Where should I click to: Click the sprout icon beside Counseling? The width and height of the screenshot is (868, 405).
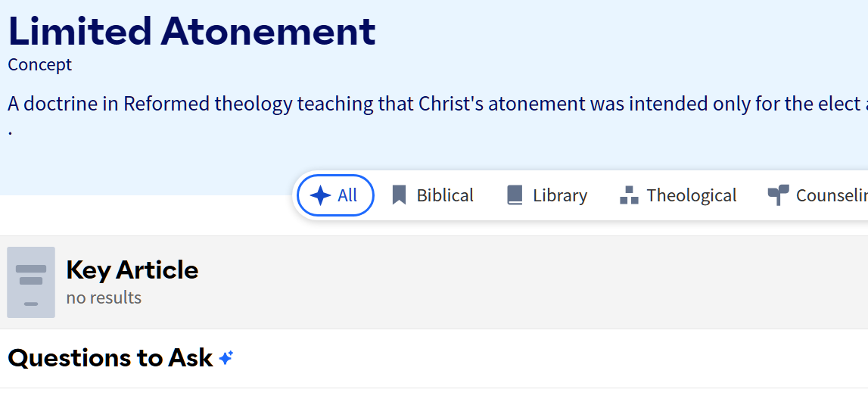pyautogui.click(x=778, y=195)
